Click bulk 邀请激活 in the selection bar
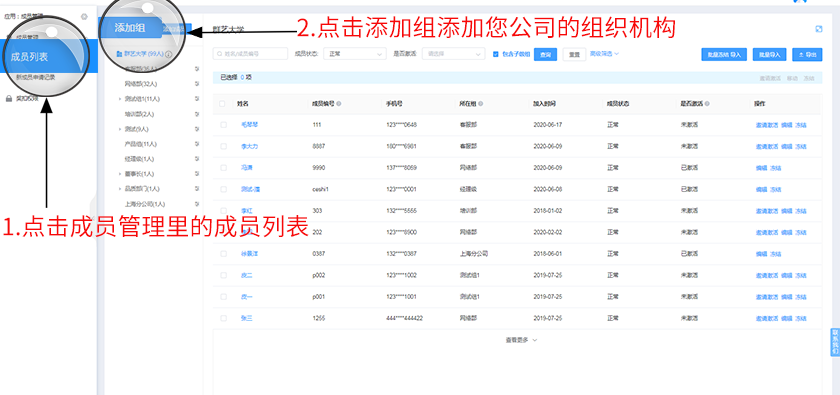 [x=770, y=78]
